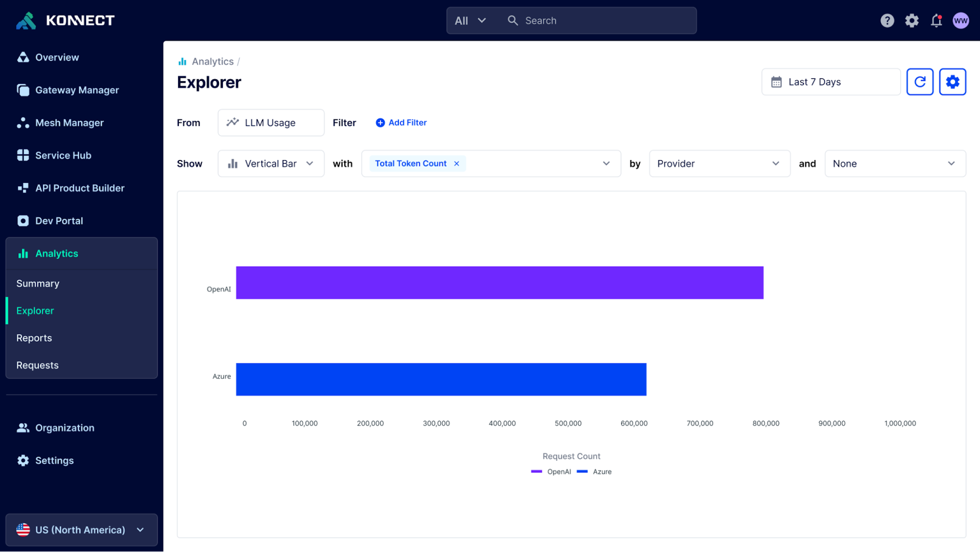Open the None secondary dimension dropdown

click(895, 164)
